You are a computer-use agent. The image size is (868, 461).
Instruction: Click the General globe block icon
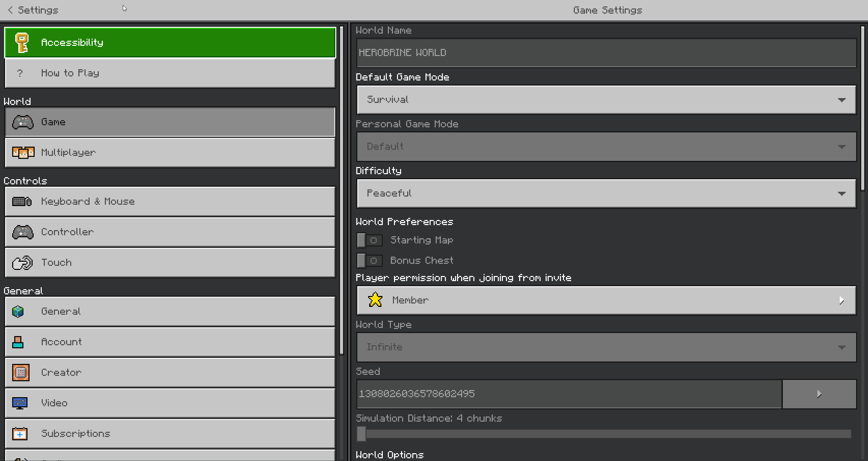[18, 311]
